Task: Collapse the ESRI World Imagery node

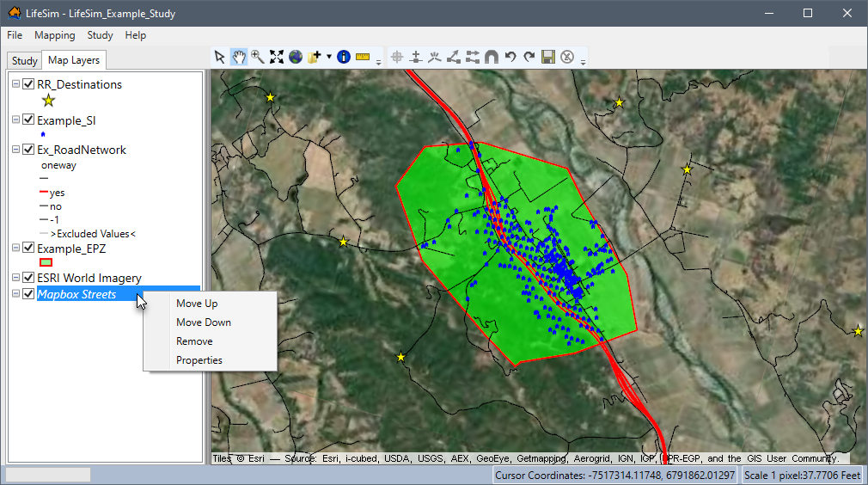Action: pyautogui.click(x=15, y=278)
